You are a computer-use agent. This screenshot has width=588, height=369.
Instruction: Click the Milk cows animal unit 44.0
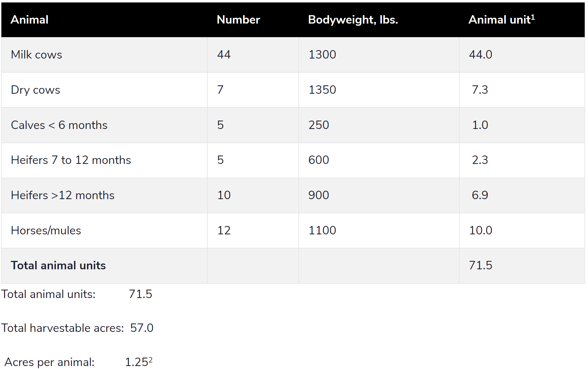[x=480, y=55]
